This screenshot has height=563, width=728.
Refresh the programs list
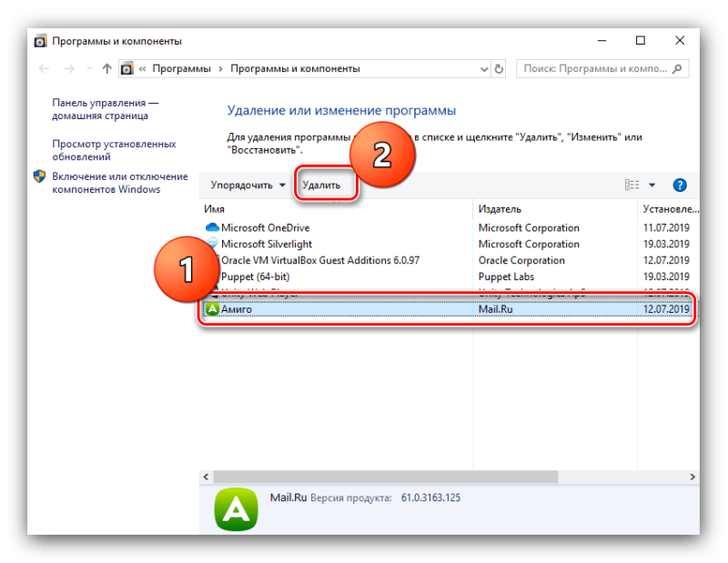tap(499, 69)
